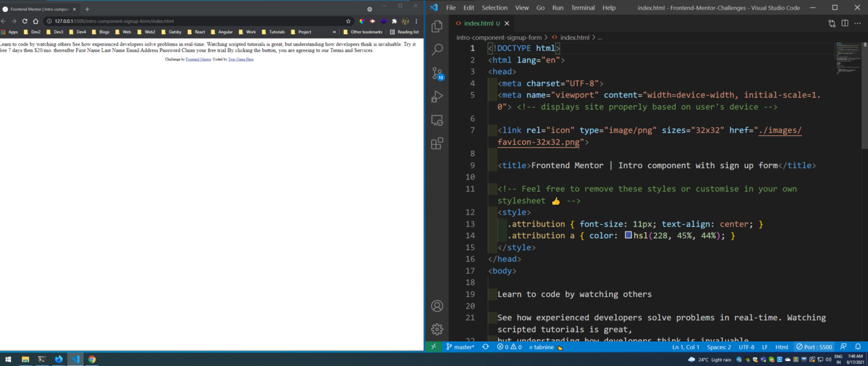The width and height of the screenshot is (868, 366).
Task: Open the Gatsby bookmarks folder
Action: pyautogui.click(x=170, y=32)
